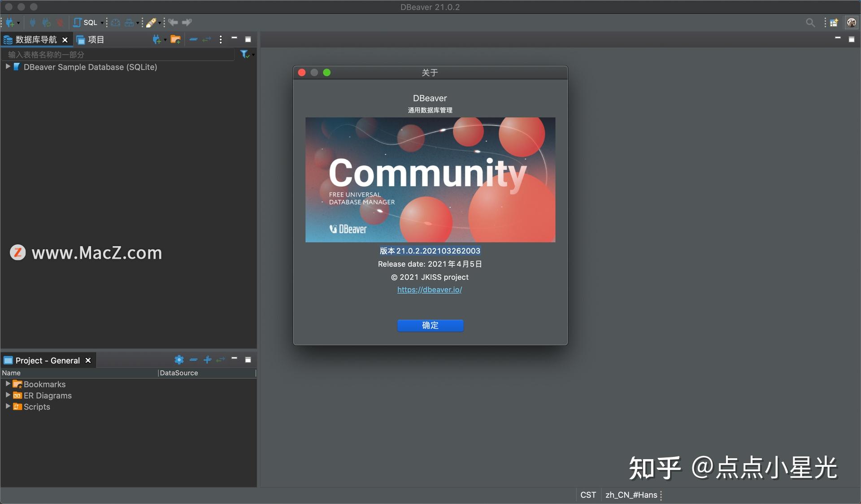The height and width of the screenshot is (504, 861).
Task: Toggle the navigator filter settings icon
Action: [x=245, y=54]
